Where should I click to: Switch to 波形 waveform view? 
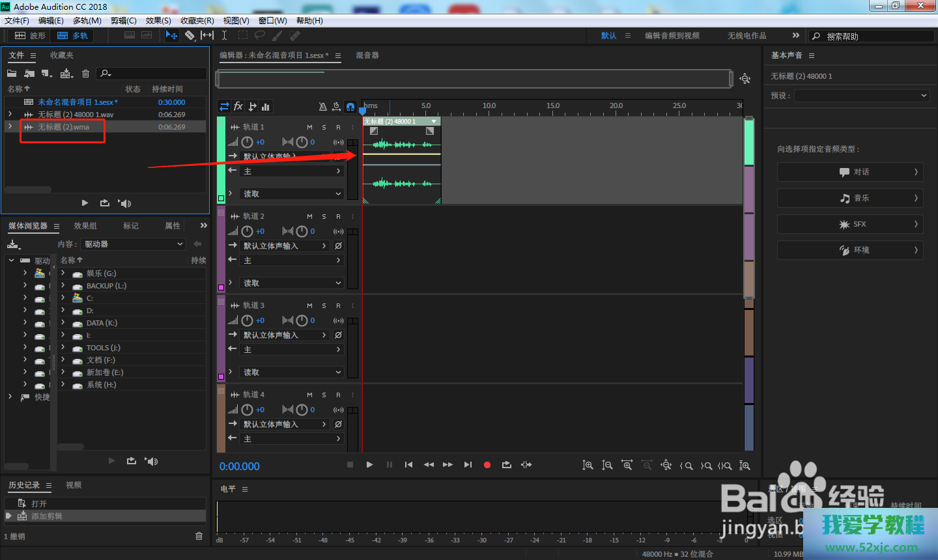click(31, 35)
